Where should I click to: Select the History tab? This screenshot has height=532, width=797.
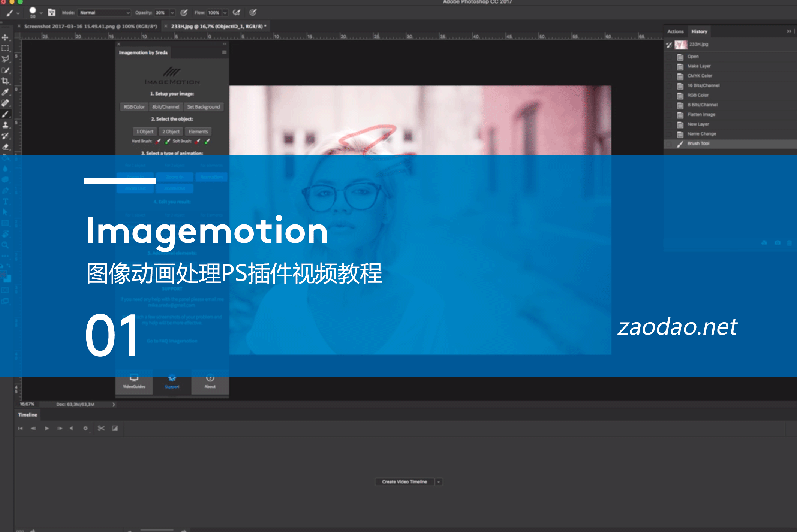point(699,31)
